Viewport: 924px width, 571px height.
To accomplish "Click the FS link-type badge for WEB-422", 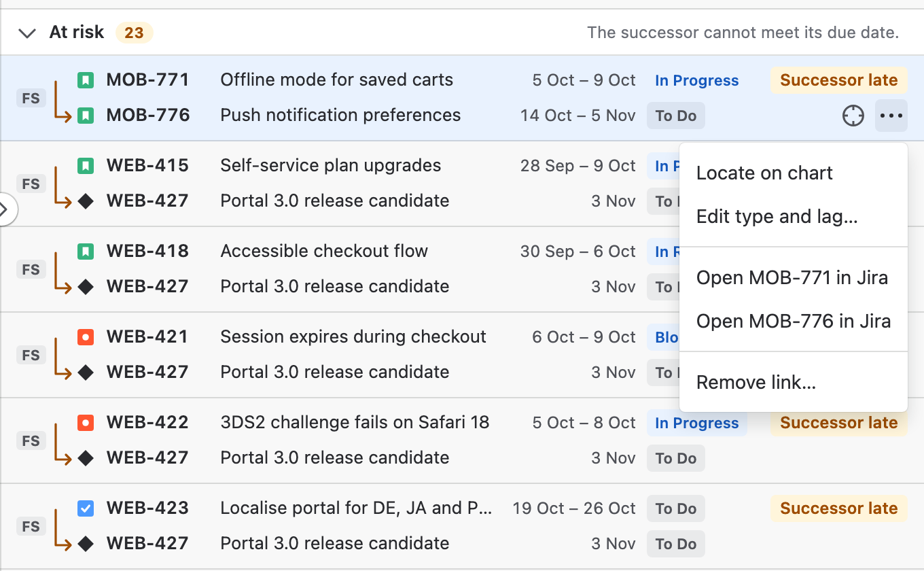I will pyautogui.click(x=31, y=440).
